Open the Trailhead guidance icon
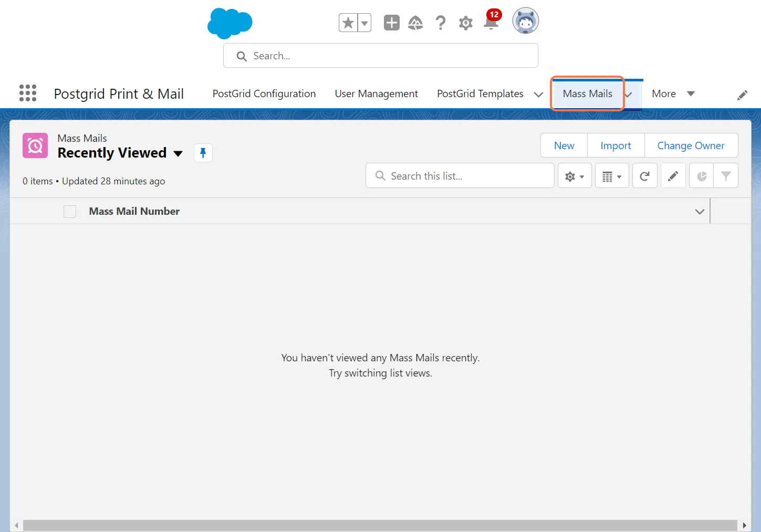761x532 pixels. click(x=415, y=23)
